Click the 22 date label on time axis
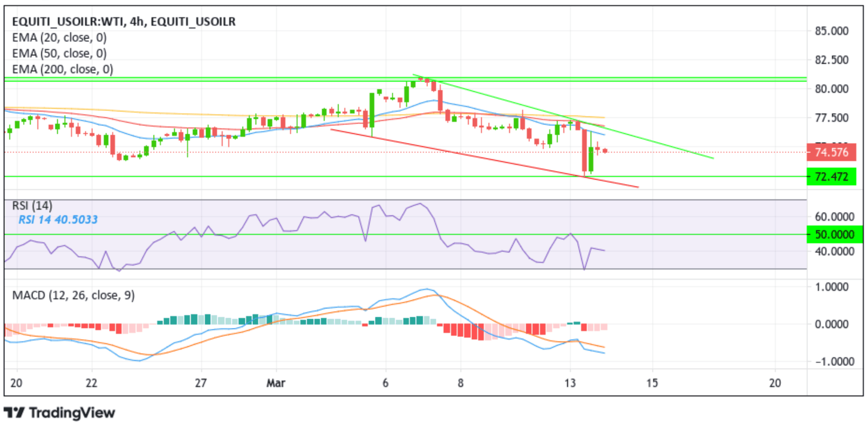The image size is (868, 431). 91,383
